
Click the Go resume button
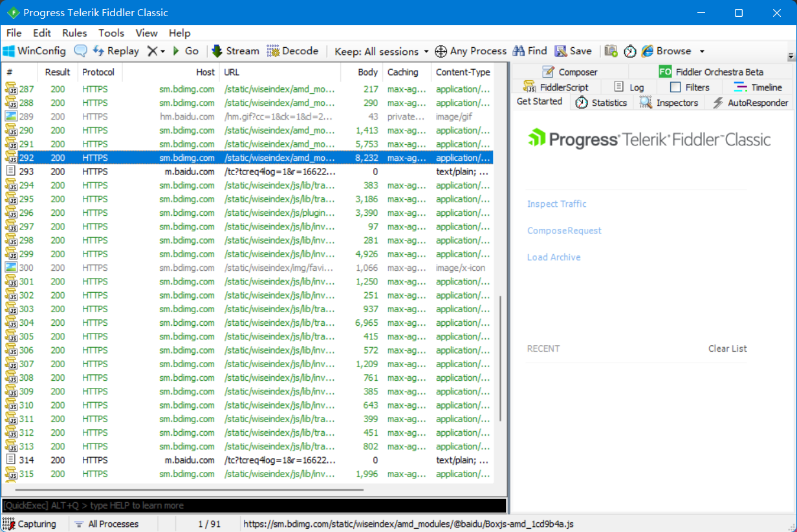pyautogui.click(x=185, y=51)
